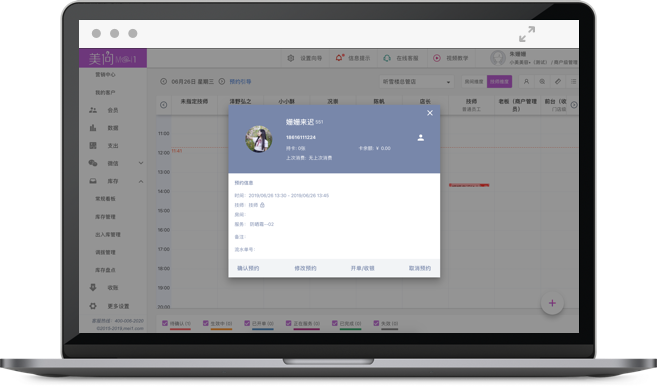Open 信息提示 bell notification icon

coord(339,58)
